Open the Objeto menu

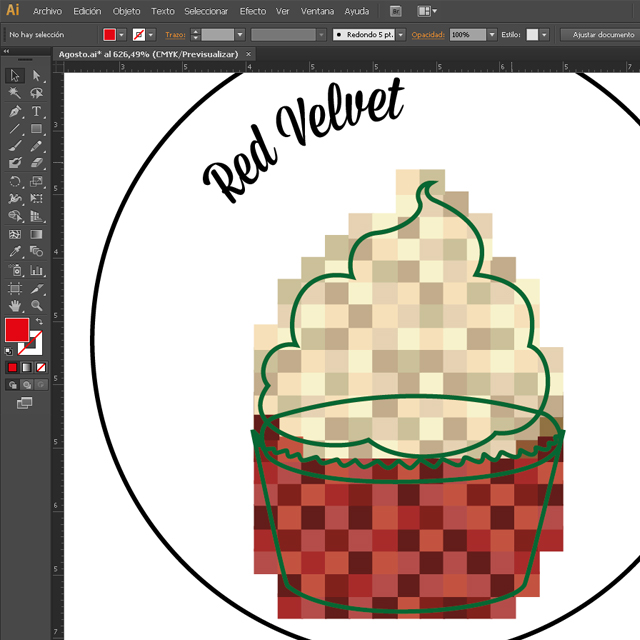coord(127,11)
